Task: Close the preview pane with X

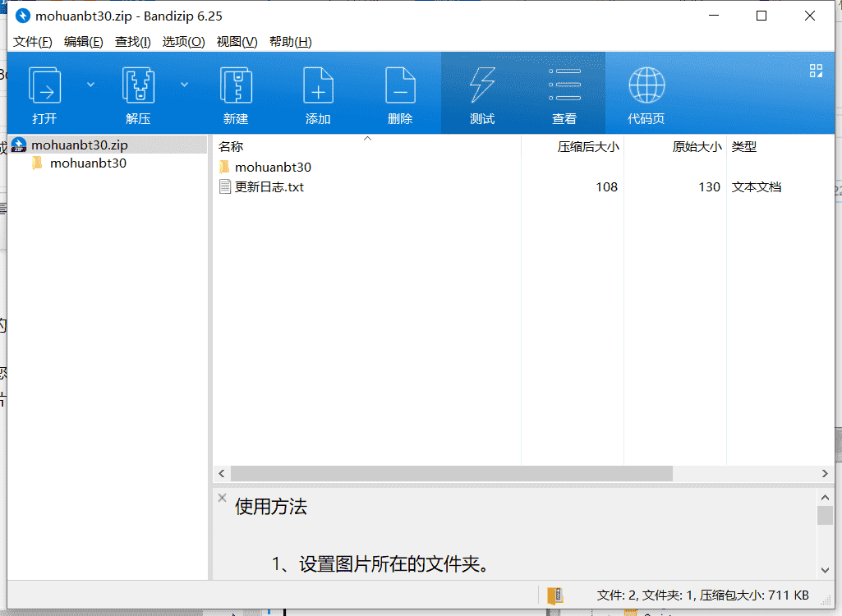Action: (223, 498)
